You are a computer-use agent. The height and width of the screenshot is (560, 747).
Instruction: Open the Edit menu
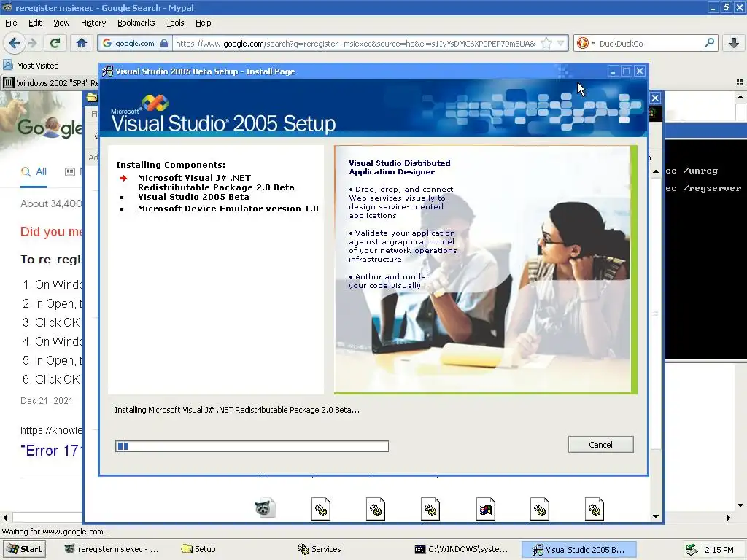click(35, 23)
